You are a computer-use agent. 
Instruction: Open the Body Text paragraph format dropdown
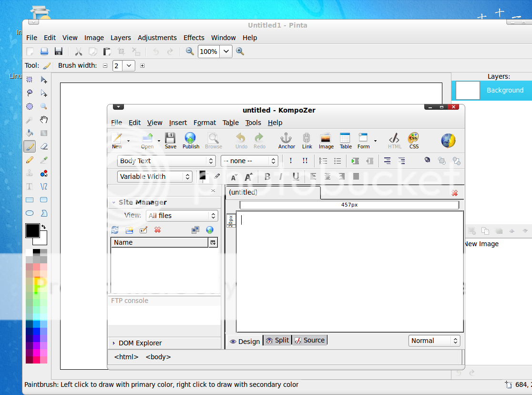[166, 161]
